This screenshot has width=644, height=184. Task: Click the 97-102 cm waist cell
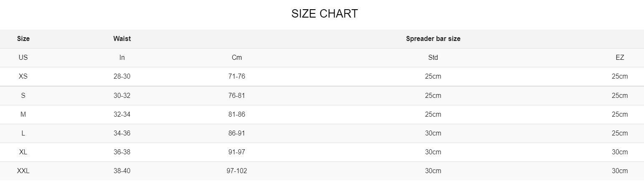(x=237, y=171)
